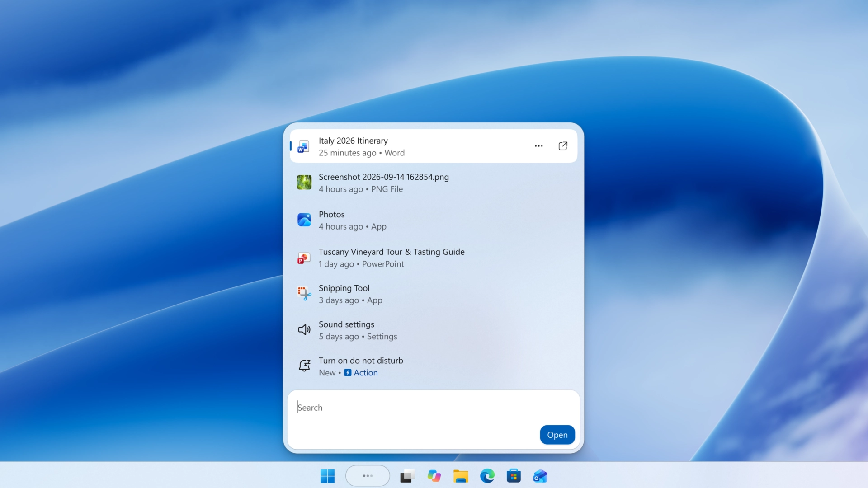
Task: Select the 'Snipping Tool' result name
Action: 344,288
